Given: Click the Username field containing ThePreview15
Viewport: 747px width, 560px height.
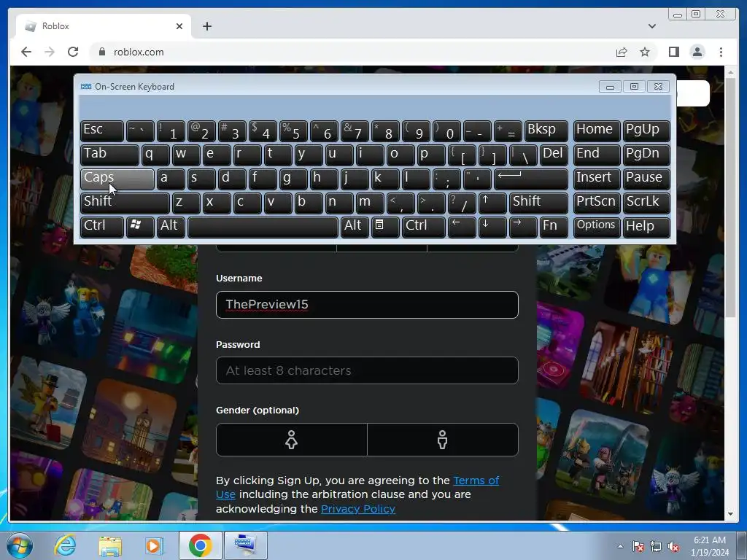Looking at the screenshot, I should (x=367, y=305).
